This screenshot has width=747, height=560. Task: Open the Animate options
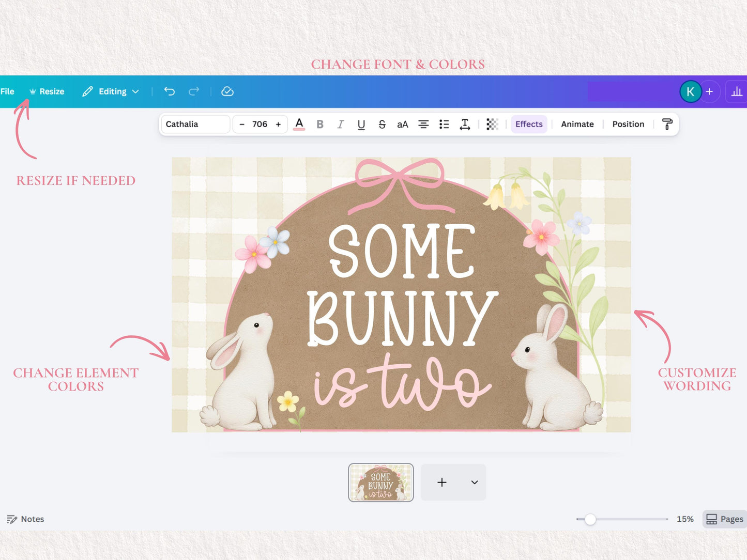(577, 124)
